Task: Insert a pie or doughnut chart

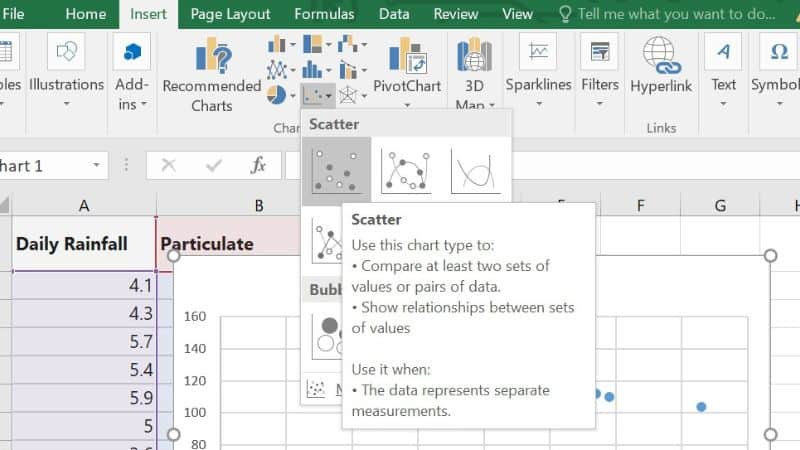Action: (277, 95)
